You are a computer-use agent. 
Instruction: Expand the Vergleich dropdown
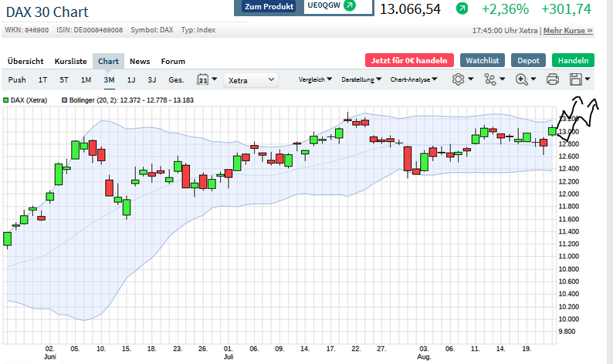pos(315,79)
